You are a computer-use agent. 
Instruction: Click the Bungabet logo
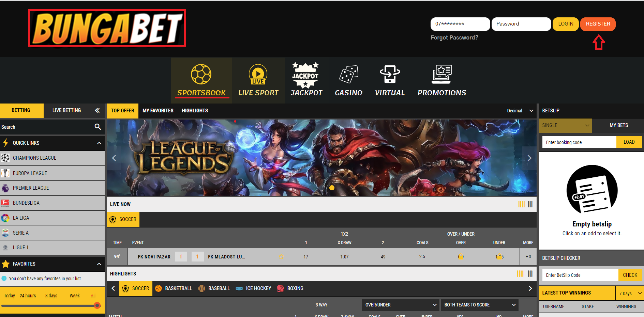click(107, 28)
